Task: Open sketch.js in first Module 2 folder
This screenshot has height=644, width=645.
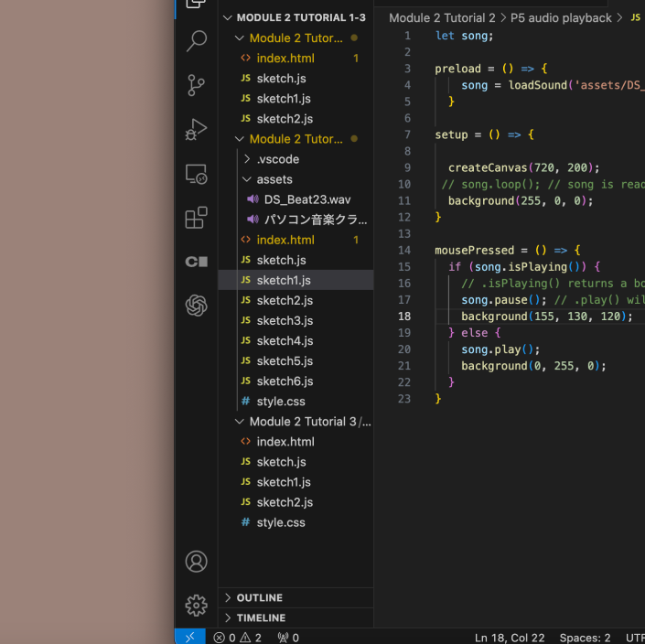Action: (x=296, y=78)
